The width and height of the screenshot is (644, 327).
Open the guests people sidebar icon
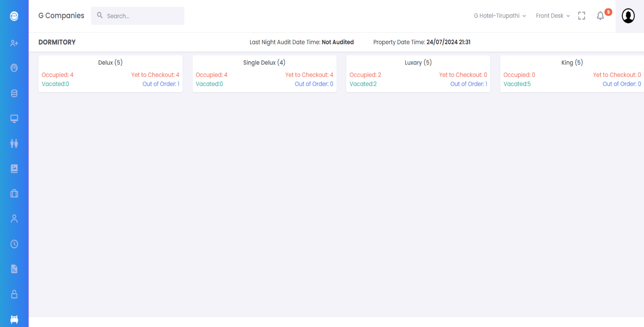pos(14,144)
